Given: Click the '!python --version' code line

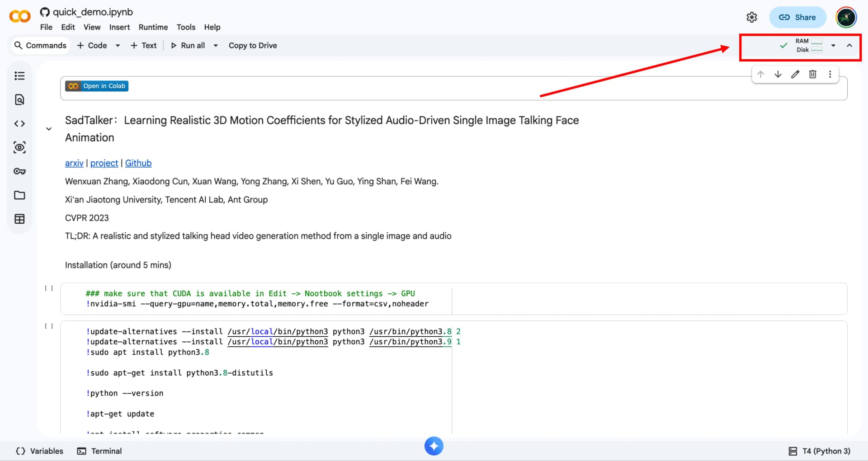Looking at the screenshot, I should pyautogui.click(x=125, y=393).
